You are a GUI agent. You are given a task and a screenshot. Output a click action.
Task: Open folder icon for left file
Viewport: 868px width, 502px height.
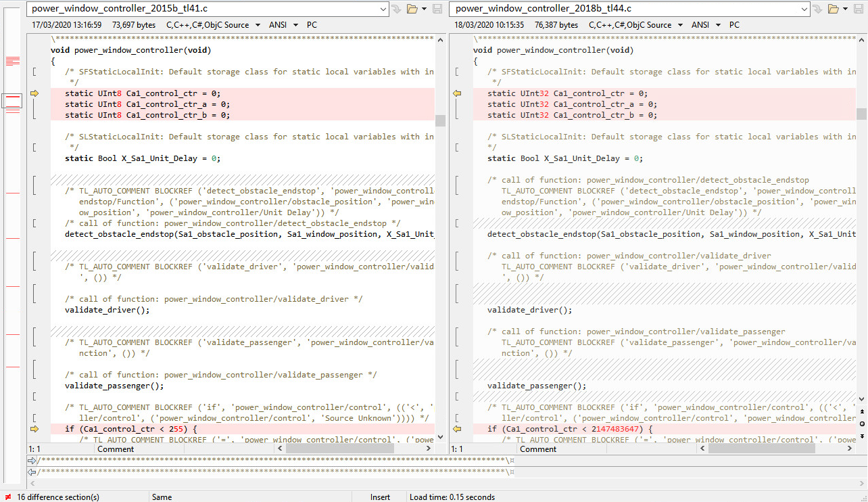(x=412, y=9)
